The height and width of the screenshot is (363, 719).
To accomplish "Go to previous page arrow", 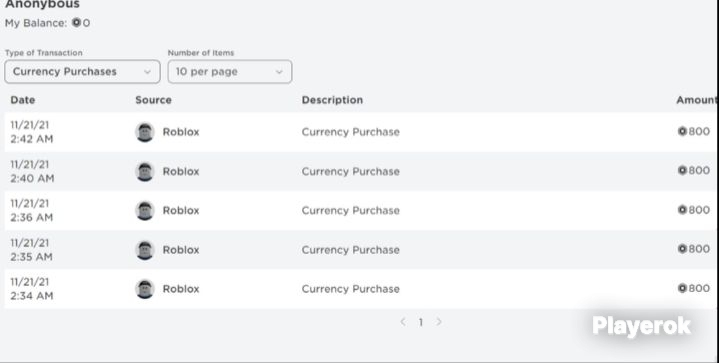I will click(403, 322).
